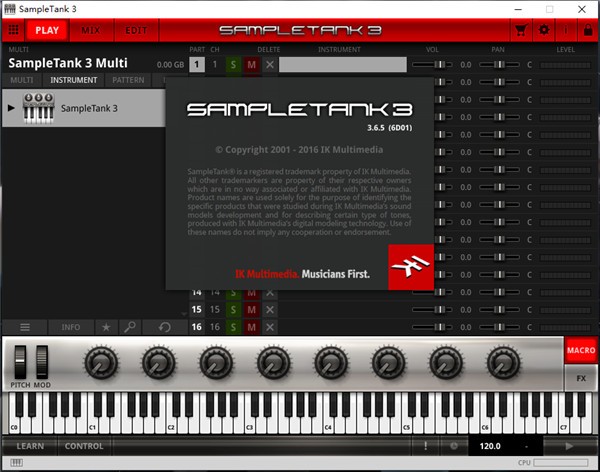
Task: Open the grid menu icon in header
Action: pyautogui.click(x=13, y=30)
